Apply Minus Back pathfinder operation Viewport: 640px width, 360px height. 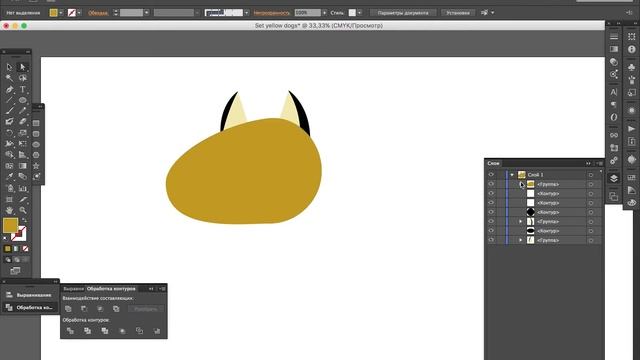pos(157,331)
